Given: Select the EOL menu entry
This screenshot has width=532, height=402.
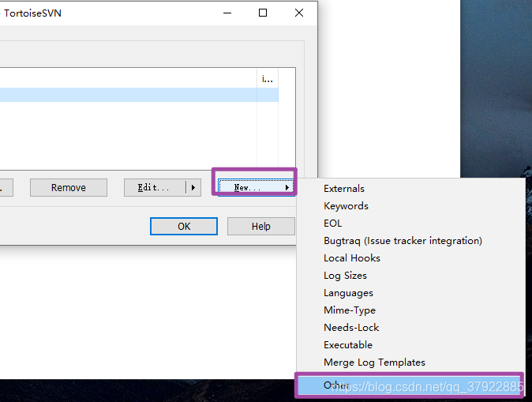Looking at the screenshot, I should click(x=410, y=223).
